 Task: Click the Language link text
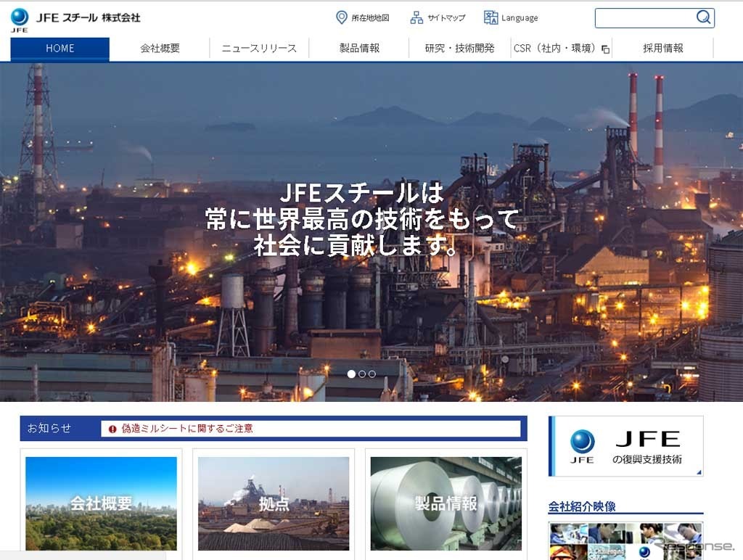tap(520, 18)
